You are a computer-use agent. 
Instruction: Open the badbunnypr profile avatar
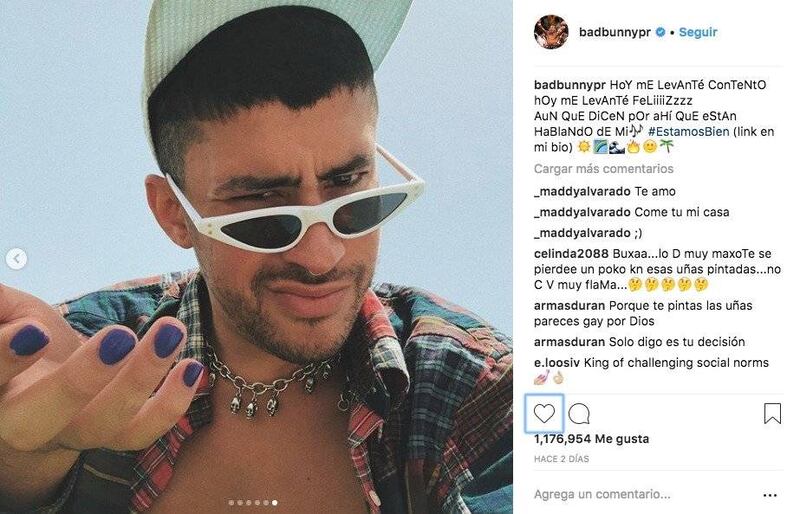tap(551, 32)
